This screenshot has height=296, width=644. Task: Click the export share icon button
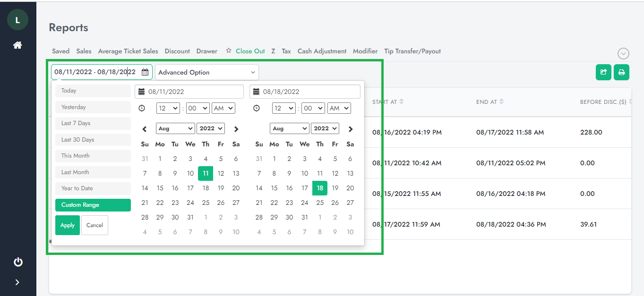click(603, 72)
